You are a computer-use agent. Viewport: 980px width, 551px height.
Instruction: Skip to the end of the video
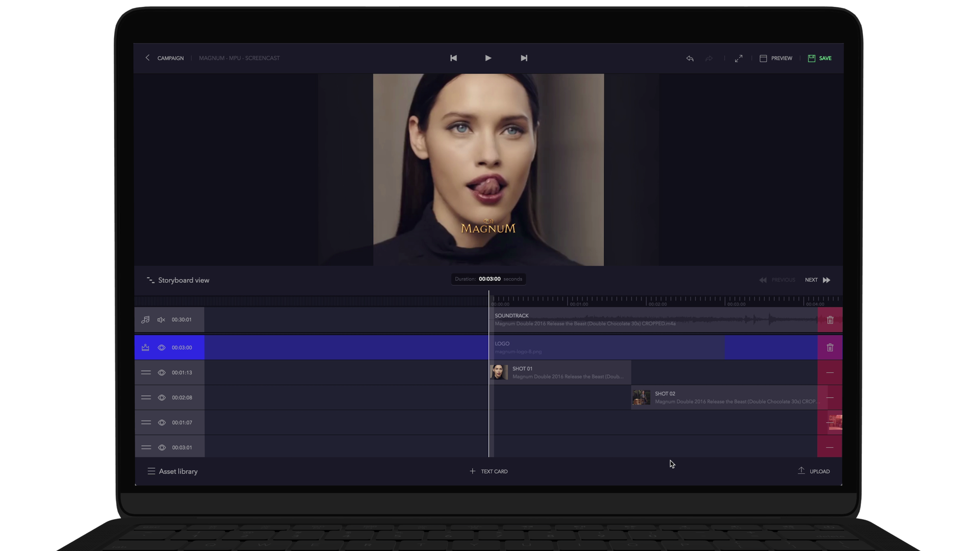pyautogui.click(x=524, y=58)
